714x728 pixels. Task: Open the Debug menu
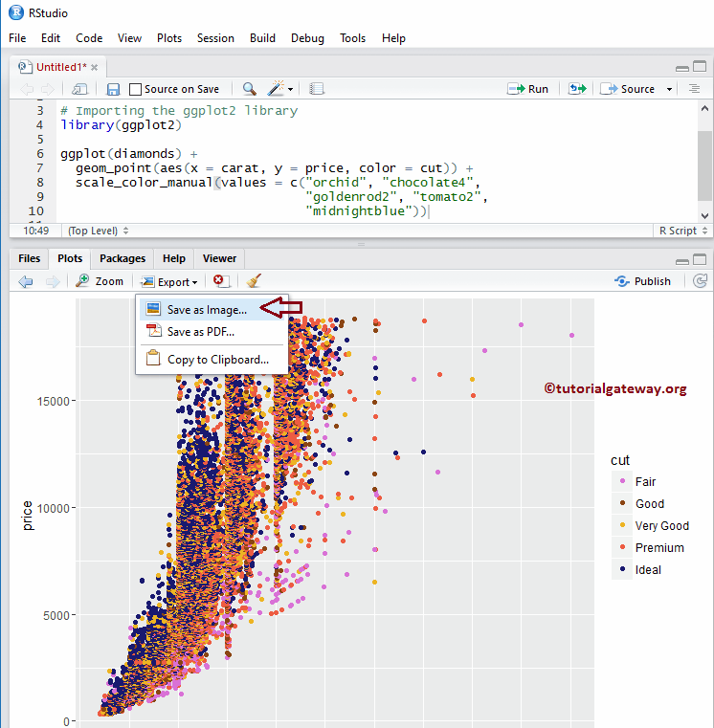point(307,38)
